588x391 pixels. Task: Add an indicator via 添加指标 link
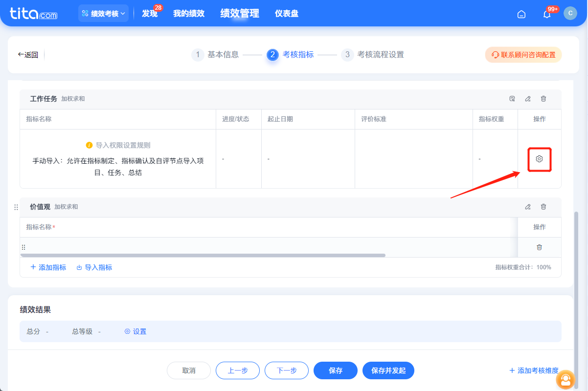(x=48, y=267)
